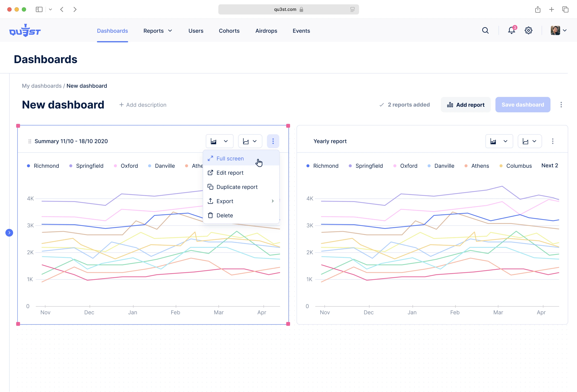Click the Save dashboard button

click(523, 105)
